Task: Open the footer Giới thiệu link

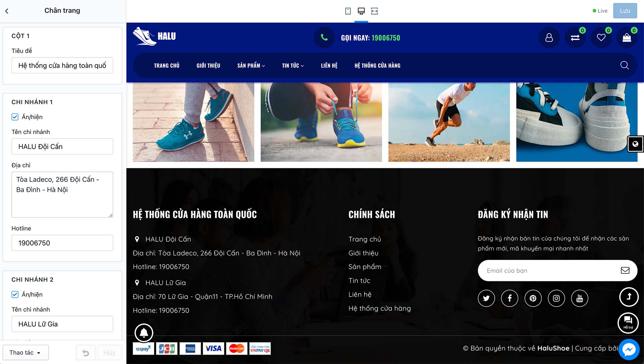Action: click(363, 253)
